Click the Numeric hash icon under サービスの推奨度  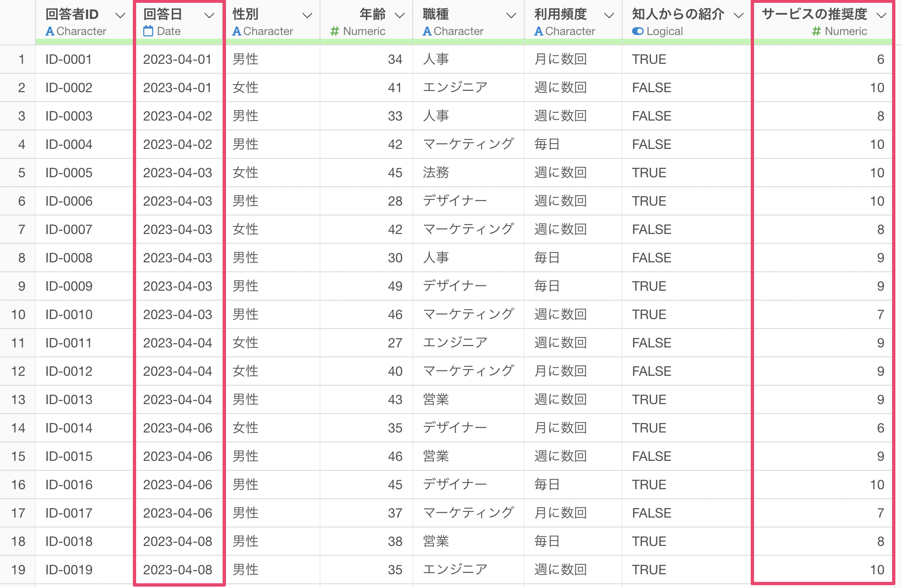tap(816, 32)
